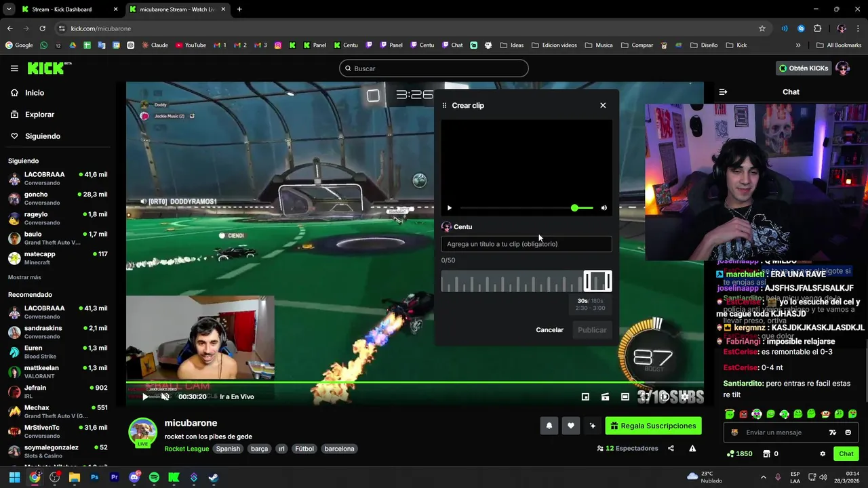Click the sparkle button beside the heart
The height and width of the screenshot is (488, 868).
coord(593,426)
